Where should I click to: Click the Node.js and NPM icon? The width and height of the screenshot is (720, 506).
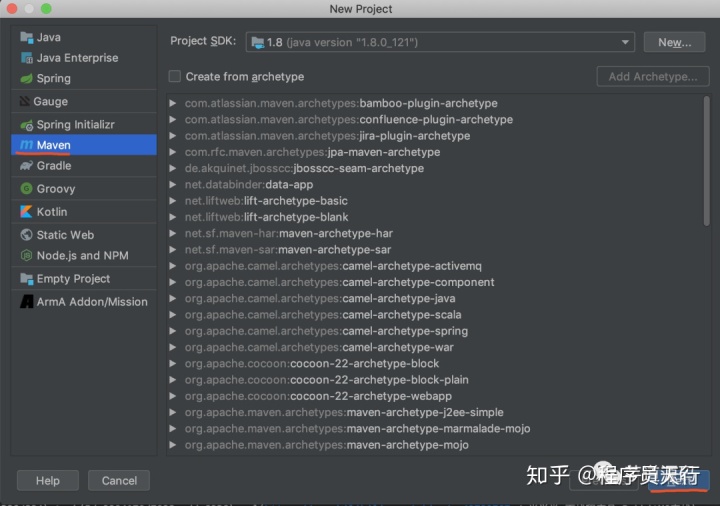tap(27, 255)
